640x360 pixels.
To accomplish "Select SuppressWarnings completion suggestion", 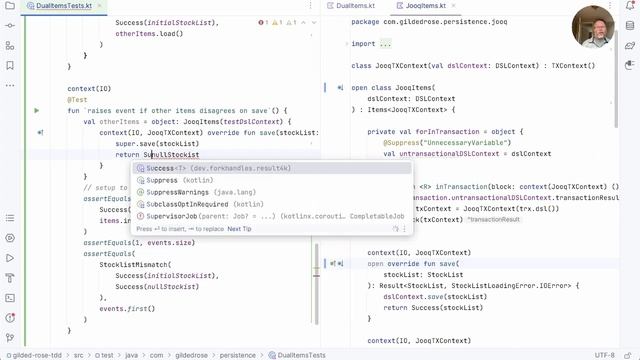I will 271,192.
